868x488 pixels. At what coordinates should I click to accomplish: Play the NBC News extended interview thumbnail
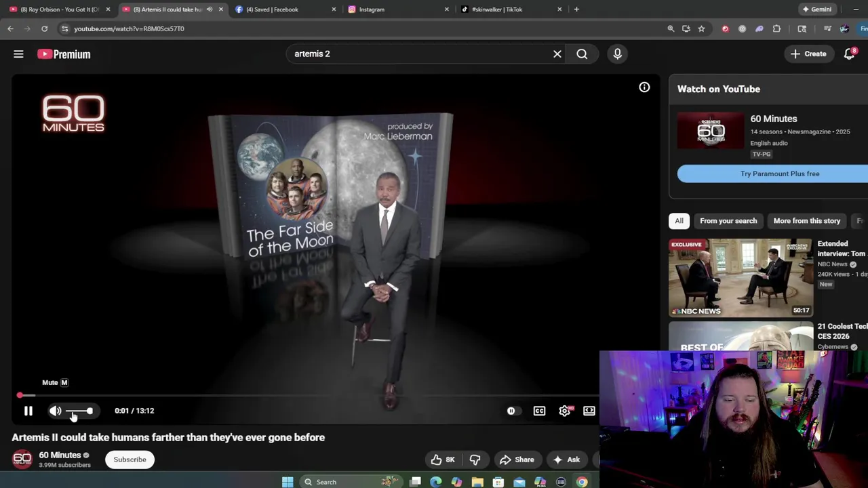tap(741, 278)
